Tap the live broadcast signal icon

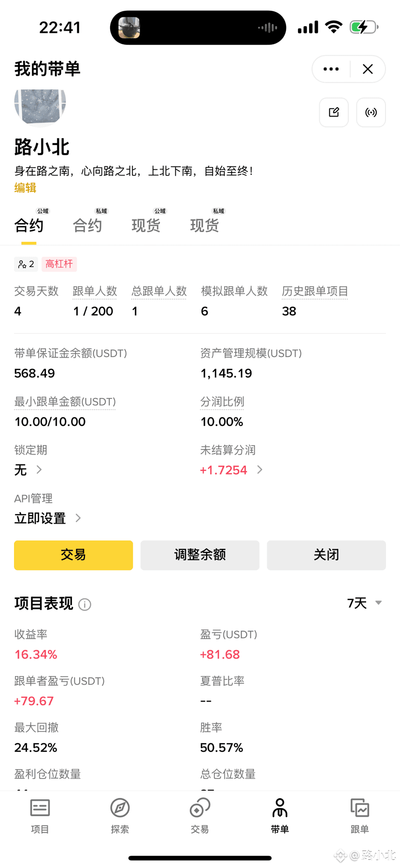click(371, 112)
